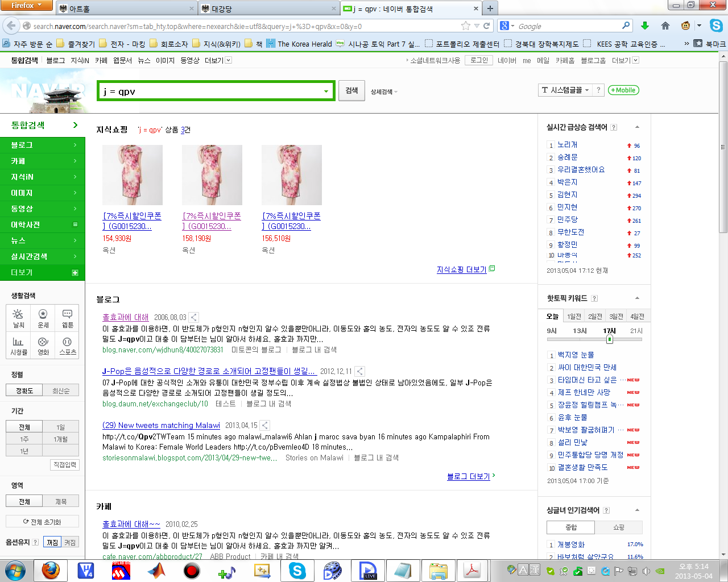Viewport: 728px width, 582px height.
Task: Open the 날씨 weather icon
Action: (x=18, y=318)
